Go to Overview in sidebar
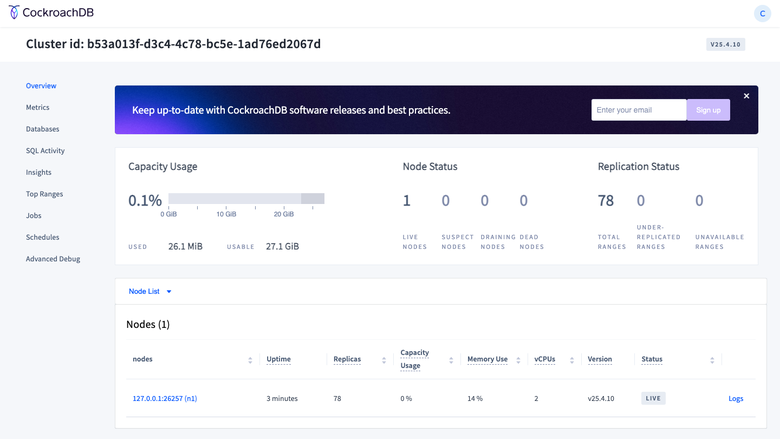Viewport: 780px width, 439px height. tap(41, 86)
